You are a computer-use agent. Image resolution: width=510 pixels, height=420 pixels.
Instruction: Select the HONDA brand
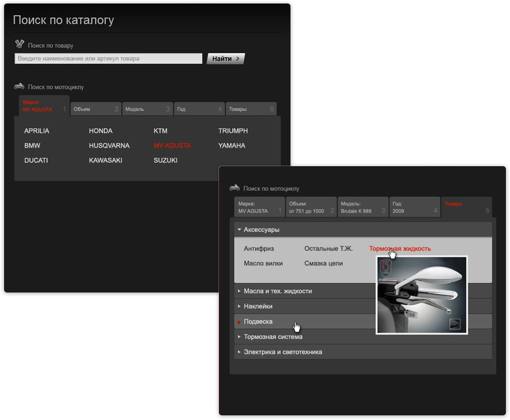pos(101,130)
